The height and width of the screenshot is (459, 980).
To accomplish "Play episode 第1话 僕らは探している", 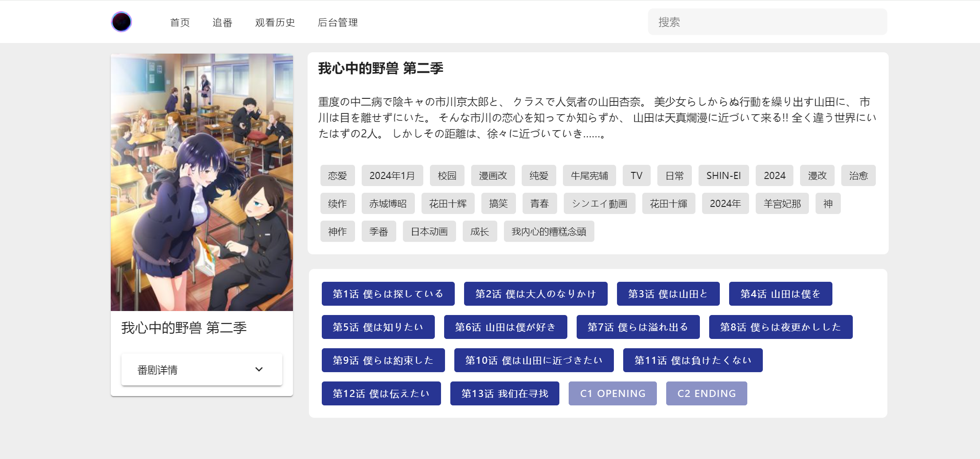I will tap(388, 294).
